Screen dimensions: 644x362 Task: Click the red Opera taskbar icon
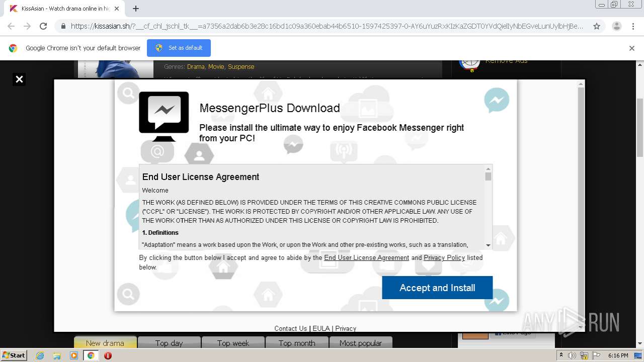(108, 355)
